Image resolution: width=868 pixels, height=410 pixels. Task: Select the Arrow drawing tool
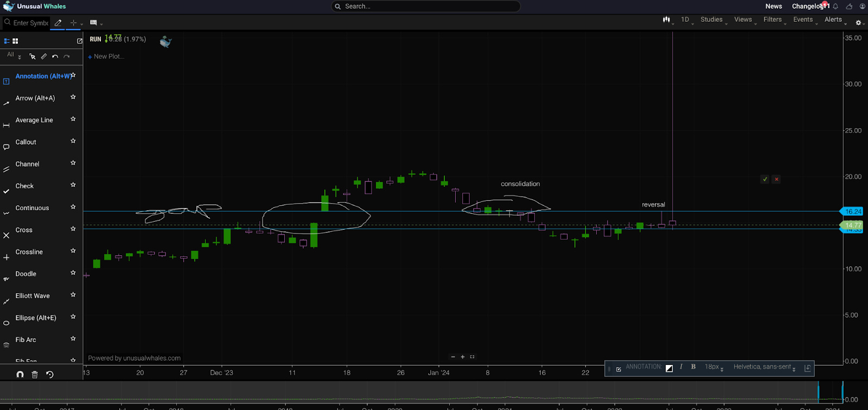point(35,98)
